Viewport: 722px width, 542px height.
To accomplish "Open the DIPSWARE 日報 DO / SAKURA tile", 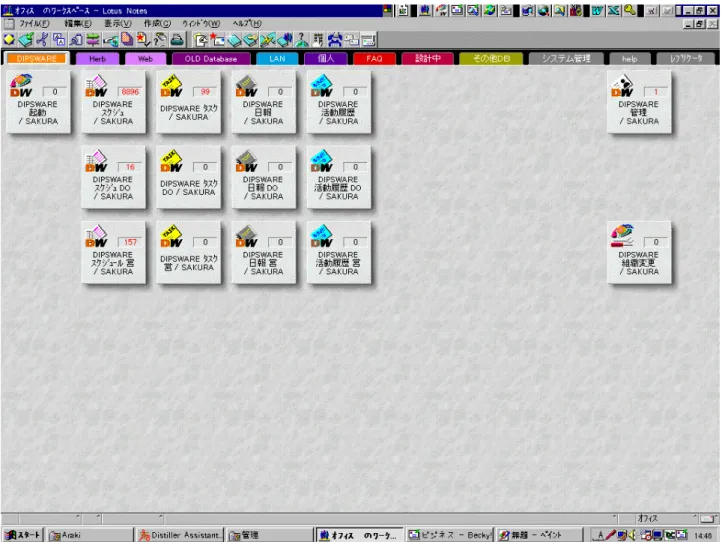I will point(263,177).
